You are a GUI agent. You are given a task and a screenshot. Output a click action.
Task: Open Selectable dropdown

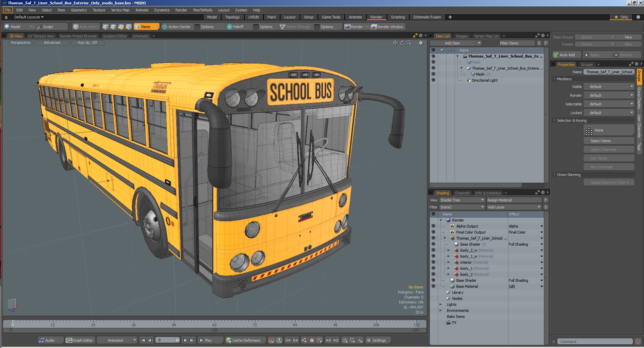tap(609, 104)
